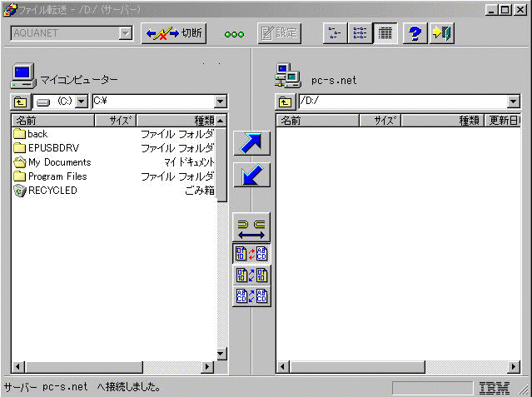Click the ごみ箱 type text
The width and height of the screenshot is (532, 397).
pos(200,191)
